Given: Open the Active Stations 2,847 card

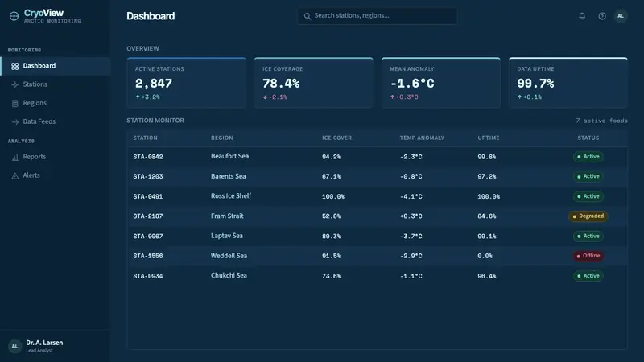Looking at the screenshot, I should point(187,83).
